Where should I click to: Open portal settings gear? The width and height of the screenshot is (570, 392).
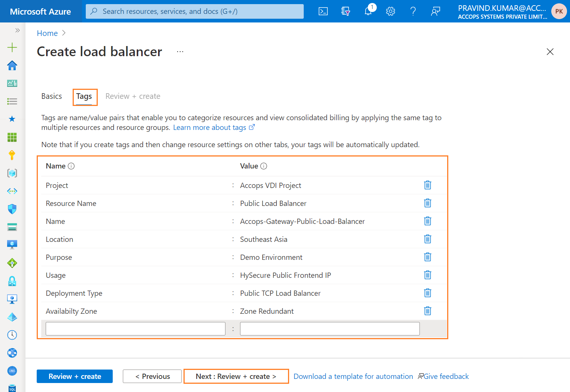coord(391,11)
